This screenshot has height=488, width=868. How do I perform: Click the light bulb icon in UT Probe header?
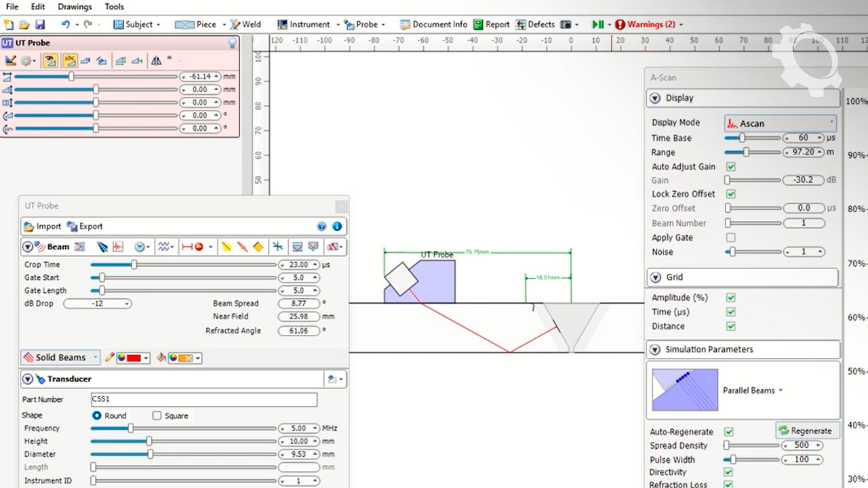(232, 43)
